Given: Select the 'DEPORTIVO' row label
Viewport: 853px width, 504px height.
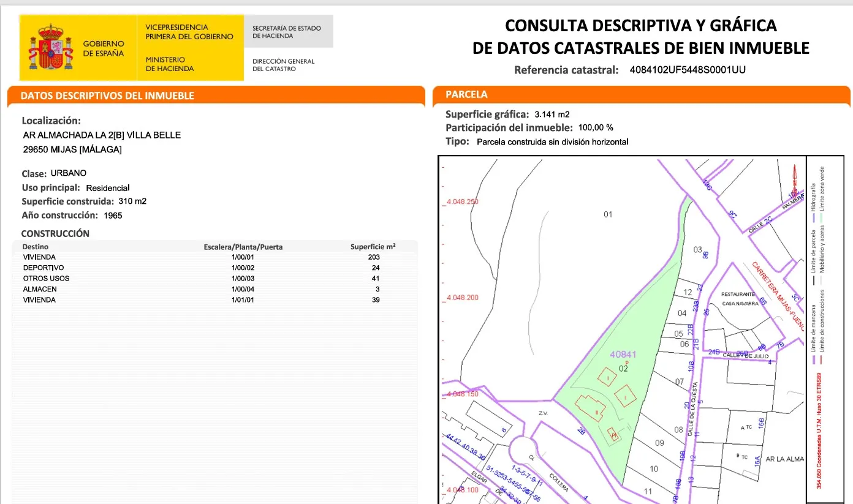Looking at the screenshot, I should 44,268.
